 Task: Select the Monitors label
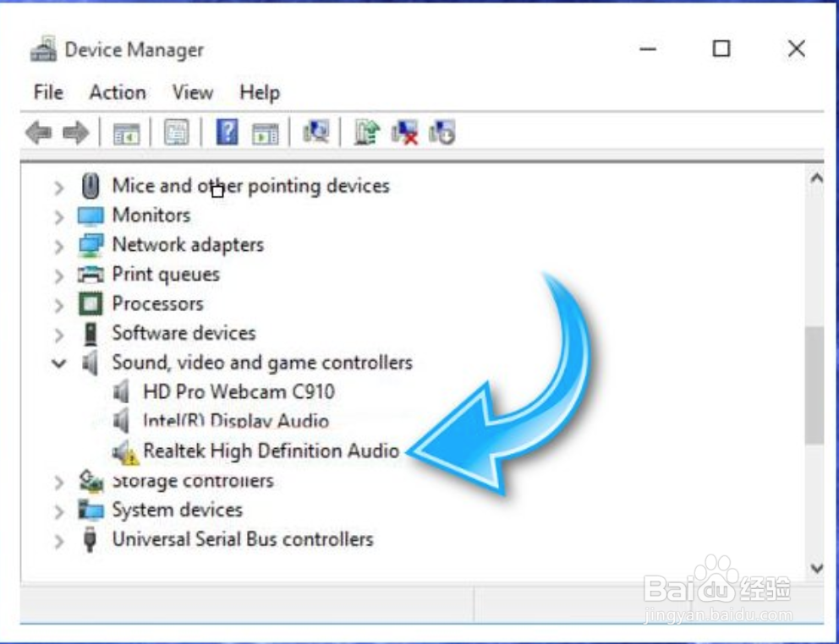(151, 215)
